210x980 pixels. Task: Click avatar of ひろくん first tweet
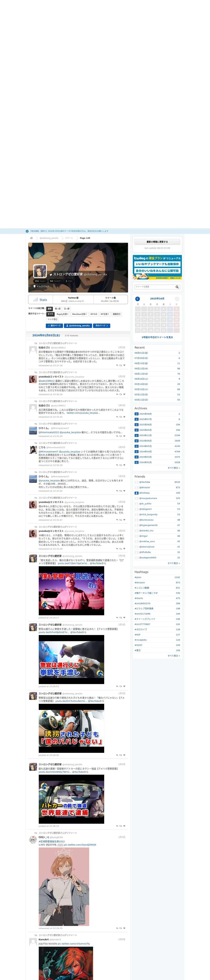click(33, 431)
